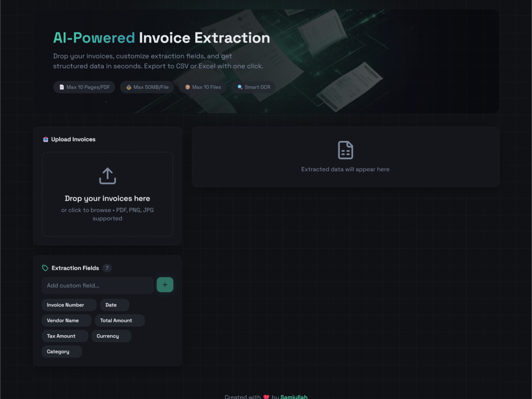Click 'or click to browse' supported formats text
The image size is (532, 399).
click(107, 214)
